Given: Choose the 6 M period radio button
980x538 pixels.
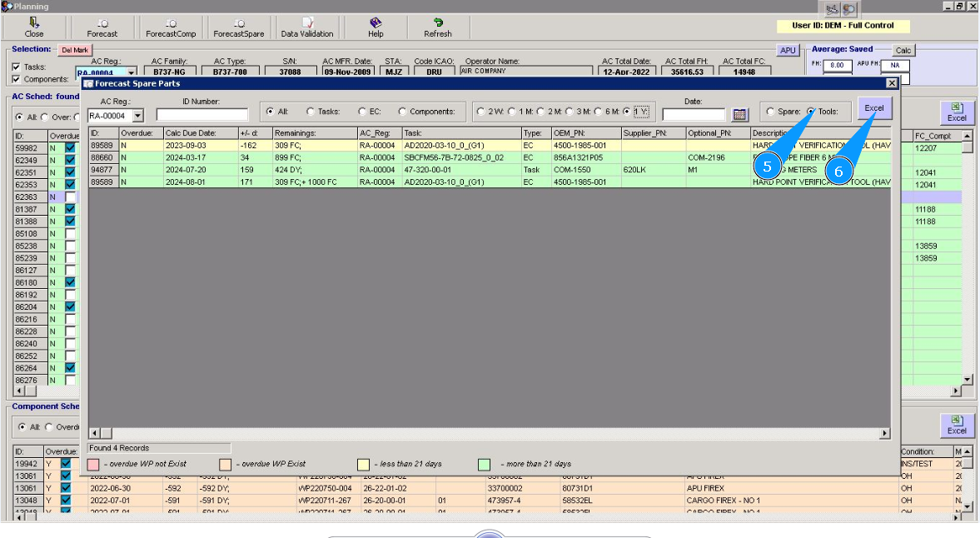Looking at the screenshot, I should coord(599,112).
